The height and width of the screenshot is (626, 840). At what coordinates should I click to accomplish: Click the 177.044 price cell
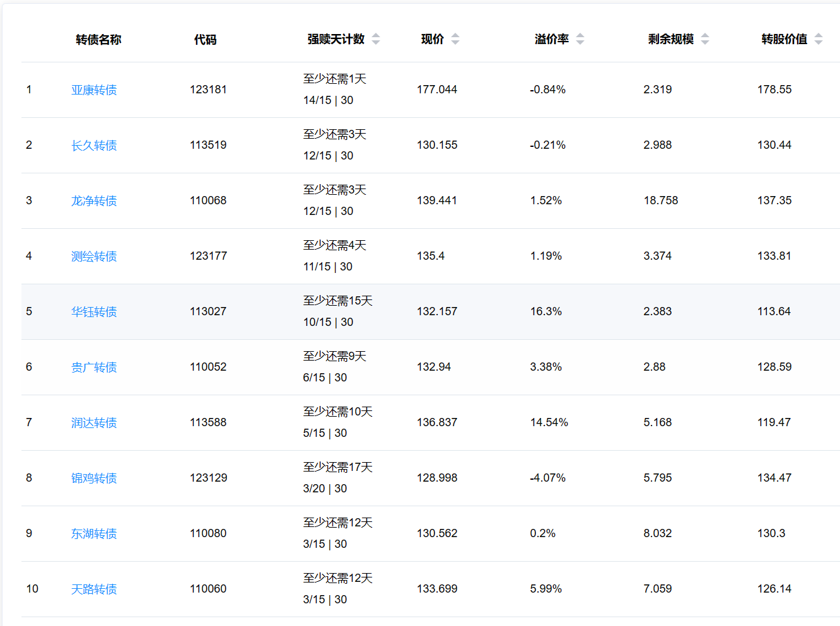pos(436,90)
